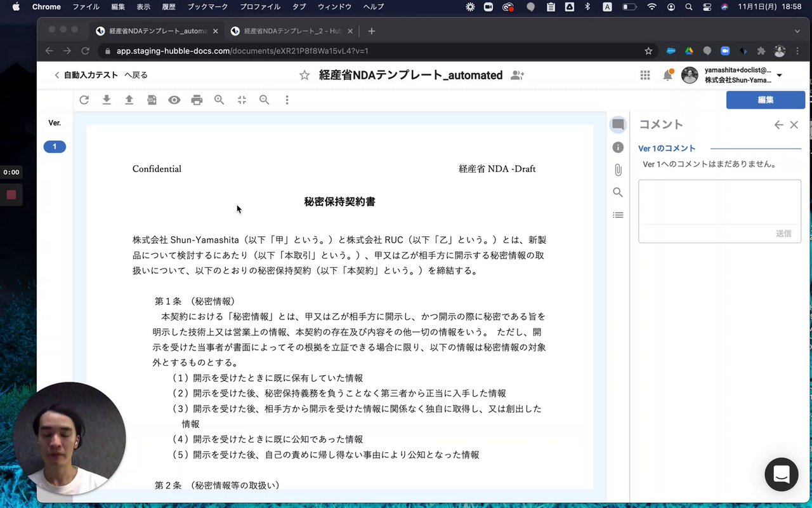Click the Wi-Fi status icon
812x508 pixels.
(x=652, y=7)
